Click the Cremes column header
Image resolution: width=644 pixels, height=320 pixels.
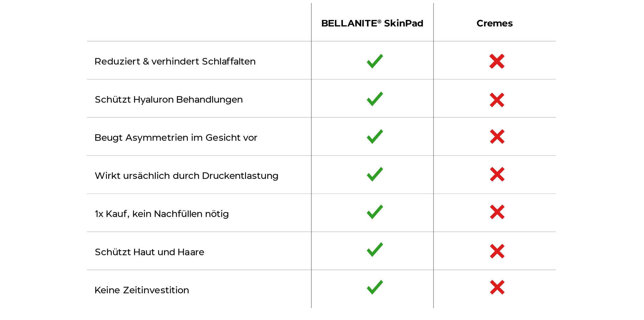pos(495,23)
